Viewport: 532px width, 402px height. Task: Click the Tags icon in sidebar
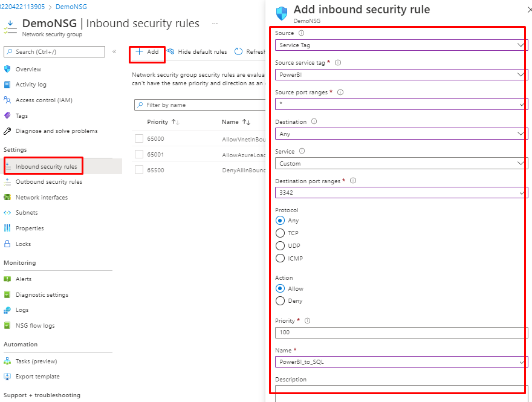[x=7, y=115]
